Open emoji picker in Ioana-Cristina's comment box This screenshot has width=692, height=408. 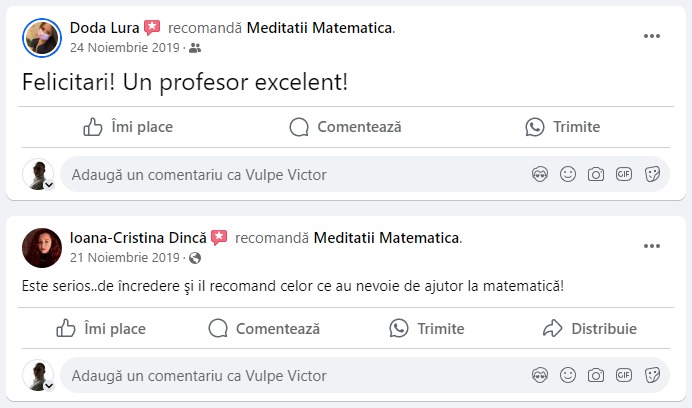[568, 376]
